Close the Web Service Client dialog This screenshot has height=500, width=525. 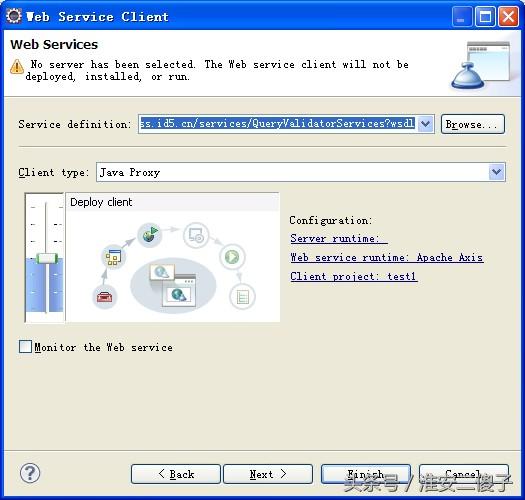509,16
